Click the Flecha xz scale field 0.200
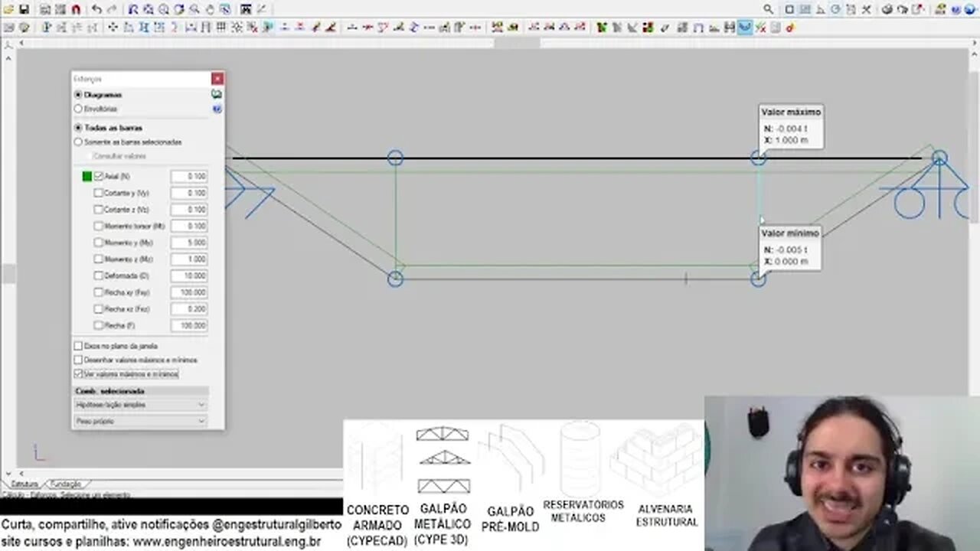Image resolution: width=980 pixels, height=551 pixels. click(x=188, y=309)
